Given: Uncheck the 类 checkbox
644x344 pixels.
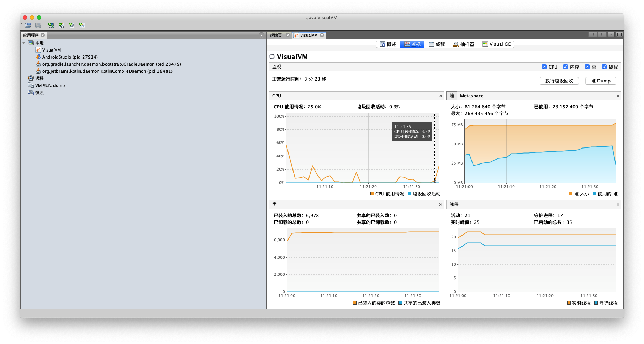Looking at the screenshot, I should click(x=587, y=67).
